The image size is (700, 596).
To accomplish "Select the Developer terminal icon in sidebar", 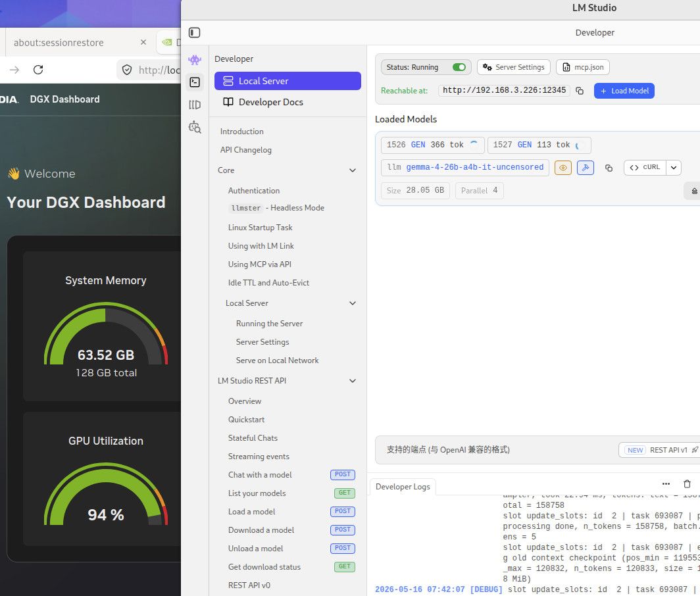I will (195, 82).
